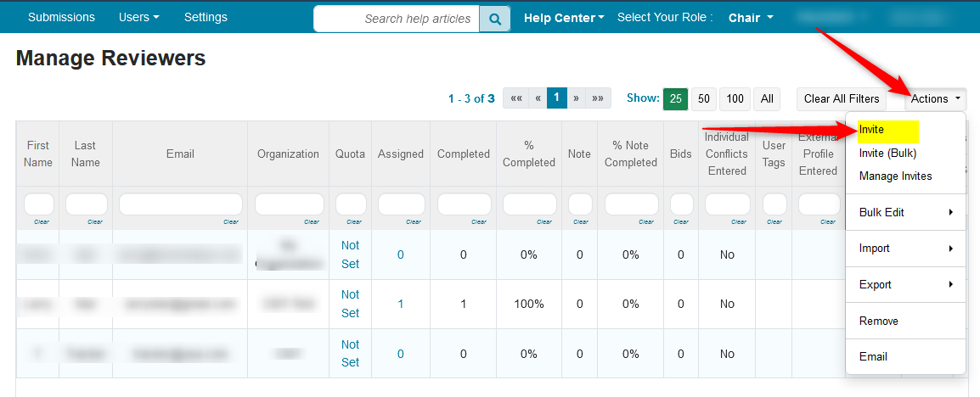The height and width of the screenshot is (397, 980).
Task: Click the search magnifier icon button
Action: (x=495, y=19)
